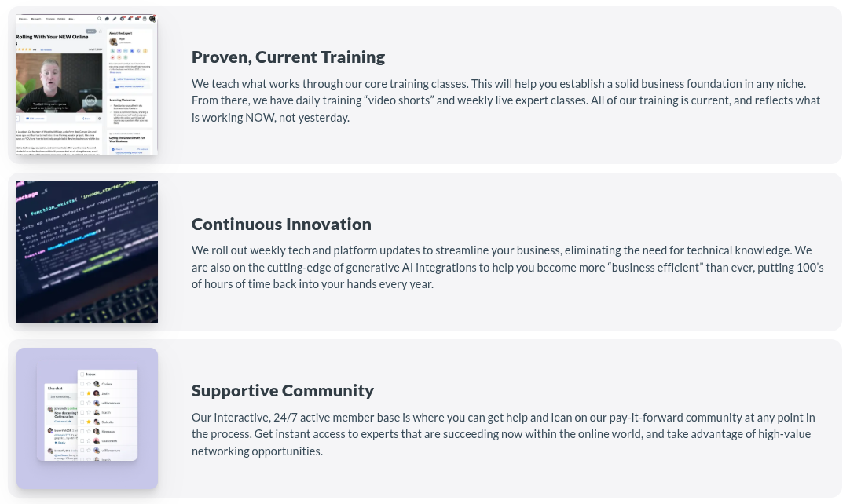Screen dimensions: 850x504
Task: Check the checkbox on Jadin's inbox row
Action: [x=82, y=393]
